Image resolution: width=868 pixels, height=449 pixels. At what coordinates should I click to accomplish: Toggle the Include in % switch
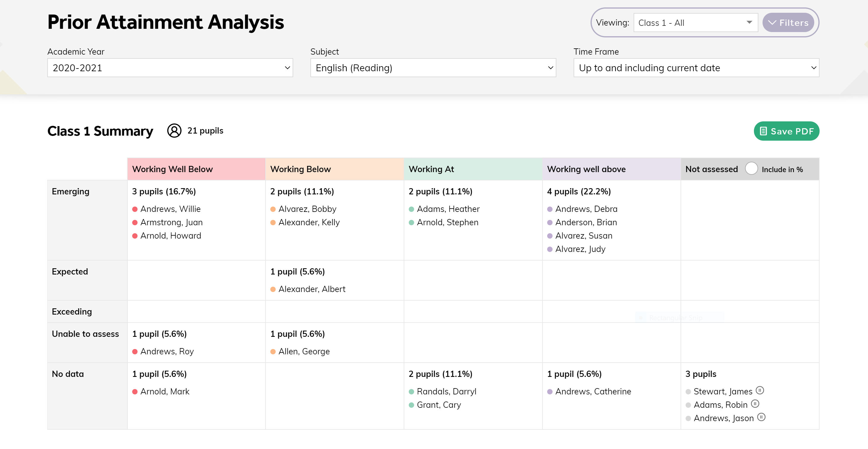pyautogui.click(x=751, y=169)
